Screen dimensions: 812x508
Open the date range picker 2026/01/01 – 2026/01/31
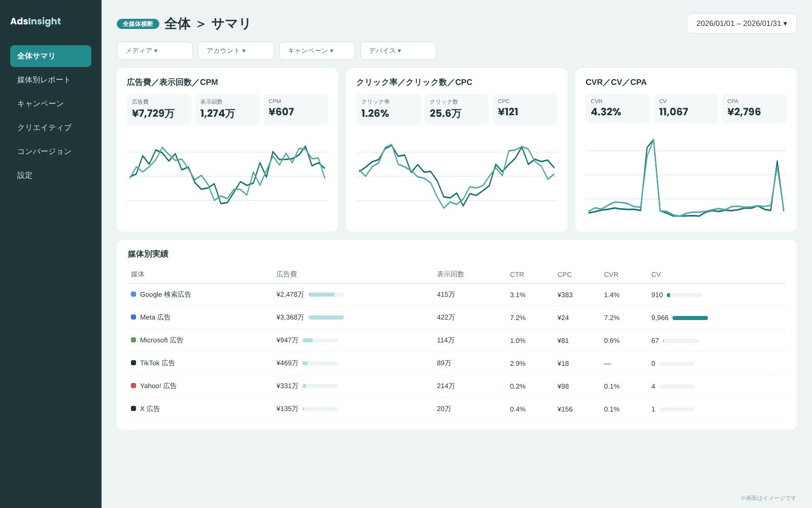point(741,23)
